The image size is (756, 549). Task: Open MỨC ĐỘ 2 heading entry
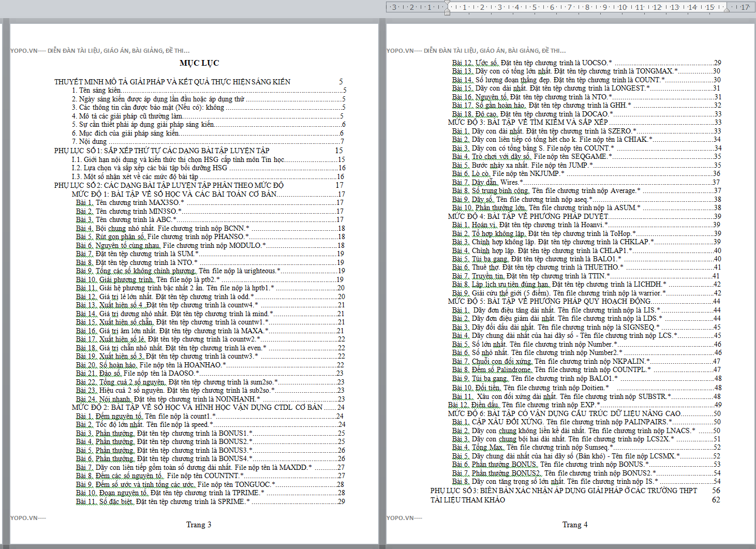[x=208, y=407]
